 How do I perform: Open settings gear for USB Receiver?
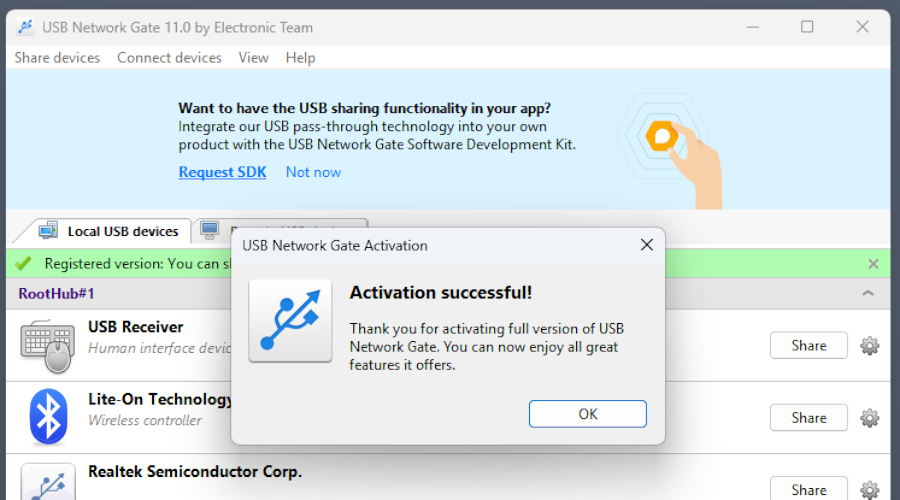coord(870,346)
